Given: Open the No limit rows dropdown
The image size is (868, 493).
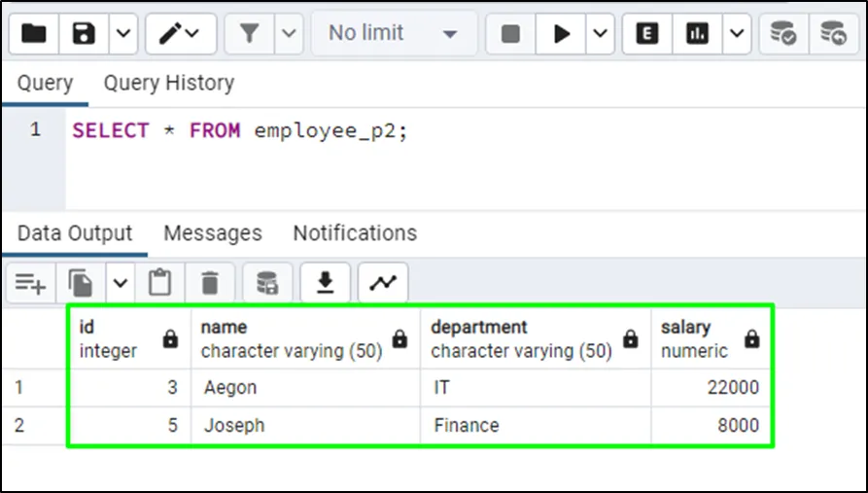Looking at the screenshot, I should click(x=393, y=34).
